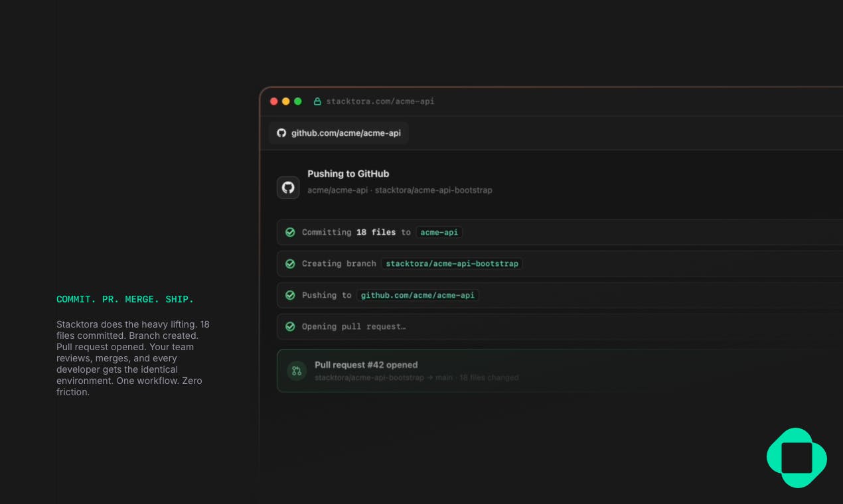Click the stacktora/acme-api-bootstrap branch tag
843x504 pixels.
click(x=452, y=263)
